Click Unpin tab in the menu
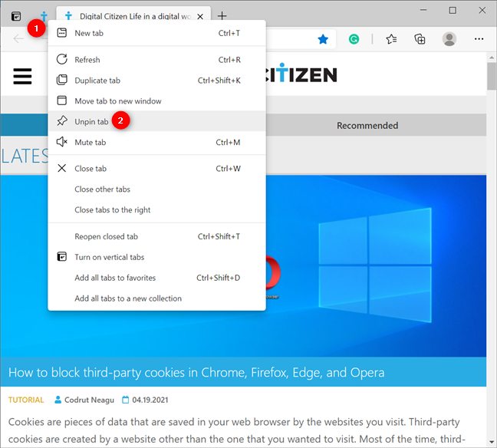The height and width of the screenshot is (448, 497). [x=156, y=121]
